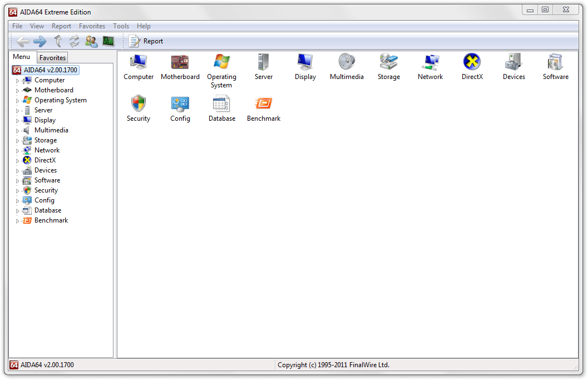
Task: Click AIDA64 v2.00.1700 in status bar
Action: pyautogui.click(x=47, y=365)
